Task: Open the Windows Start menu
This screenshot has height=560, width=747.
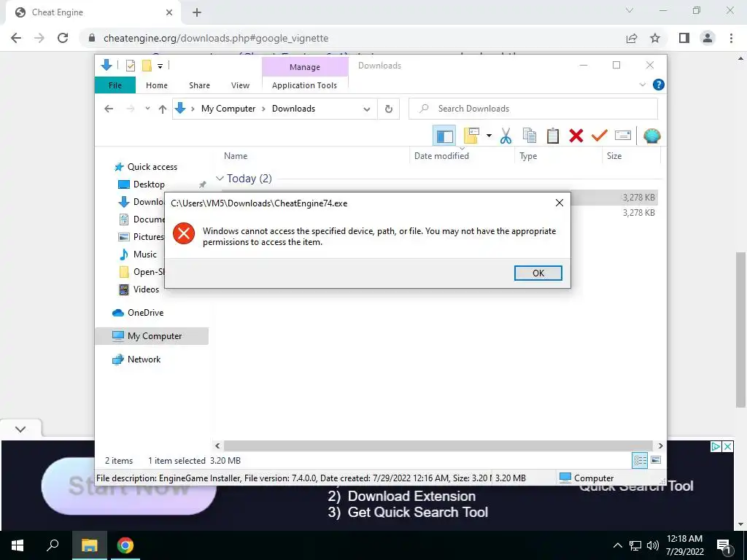Action: pyautogui.click(x=18, y=545)
